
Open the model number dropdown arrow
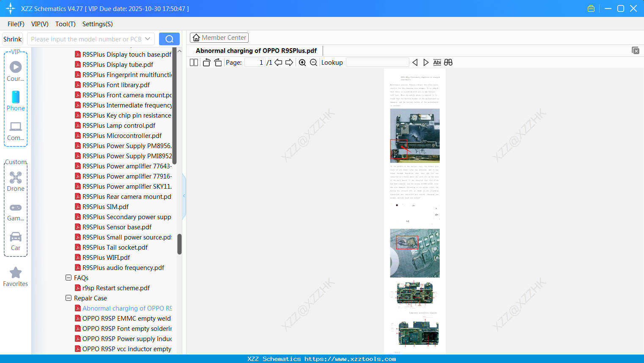click(148, 39)
